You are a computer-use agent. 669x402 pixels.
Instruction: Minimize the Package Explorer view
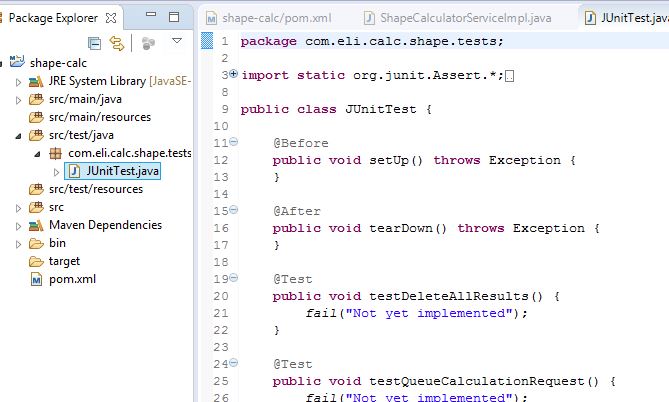[x=151, y=14]
